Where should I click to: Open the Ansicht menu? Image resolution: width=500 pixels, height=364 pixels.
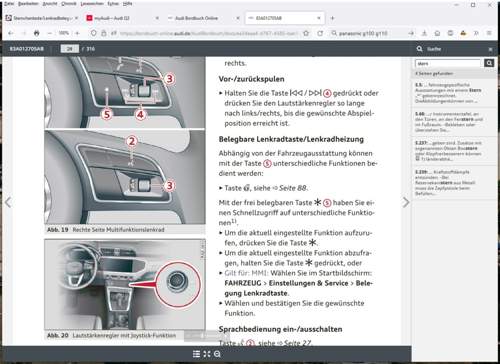tap(50, 4)
